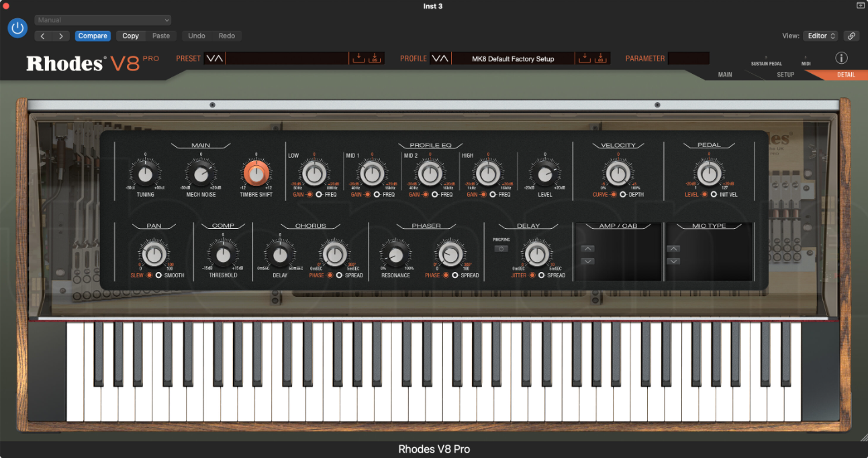Click the TUNING knob
The width and height of the screenshot is (868, 458).
click(x=145, y=175)
